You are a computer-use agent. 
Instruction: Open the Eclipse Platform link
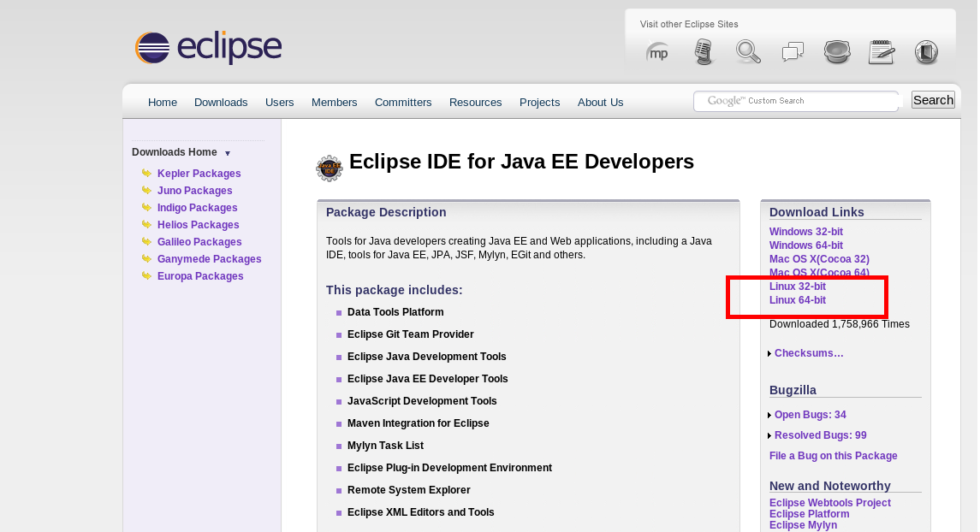click(x=810, y=514)
